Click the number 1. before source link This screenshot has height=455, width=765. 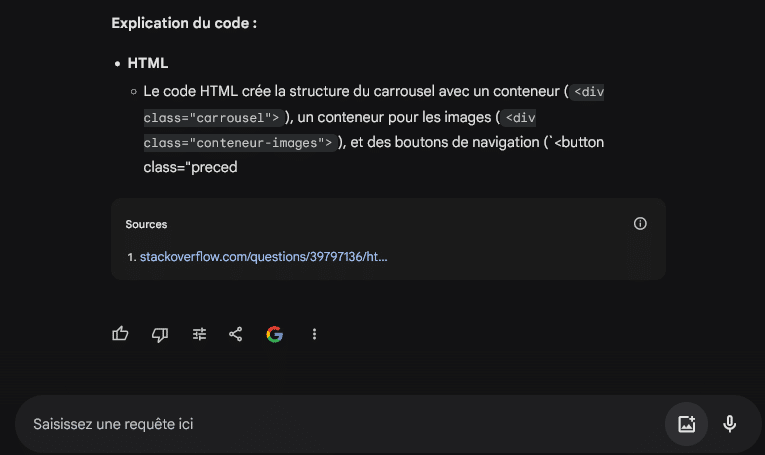point(131,257)
